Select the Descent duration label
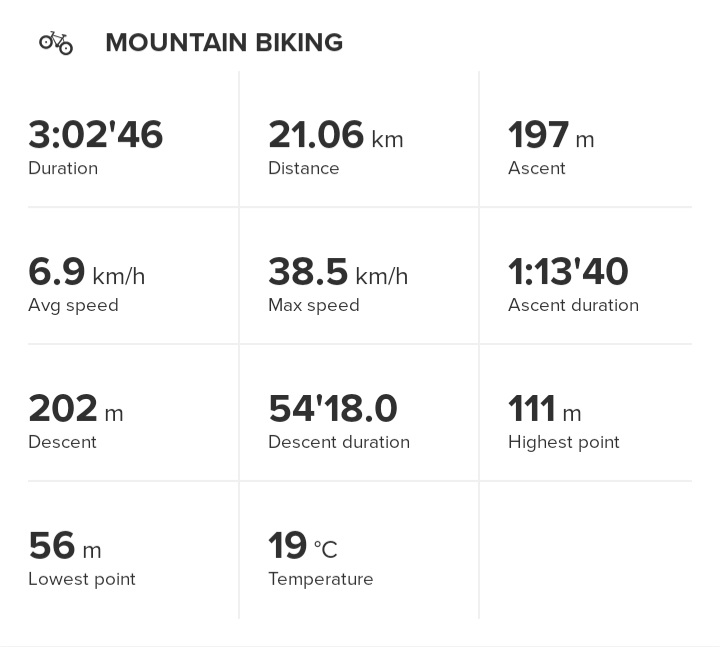 point(339,442)
